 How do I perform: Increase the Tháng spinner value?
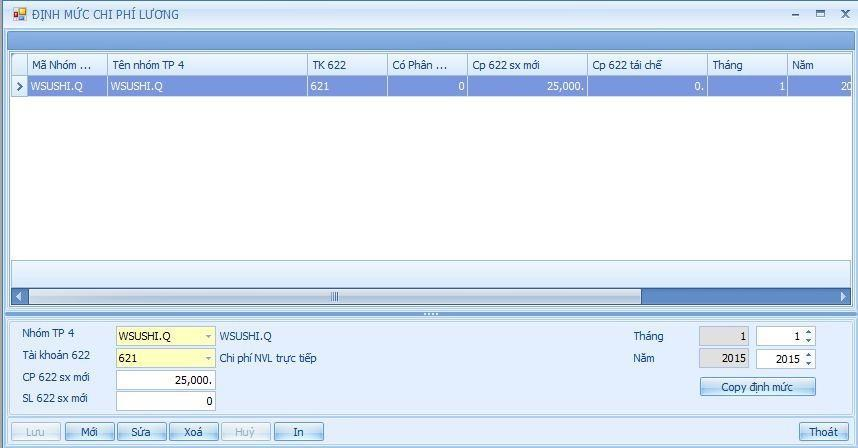(x=809, y=332)
